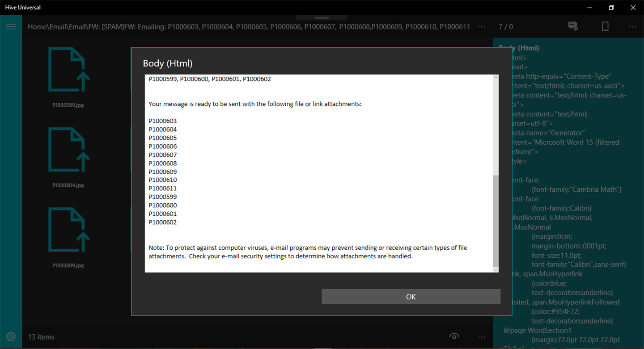Click the 13 items status text
This screenshot has width=644, height=349.
[x=41, y=337]
